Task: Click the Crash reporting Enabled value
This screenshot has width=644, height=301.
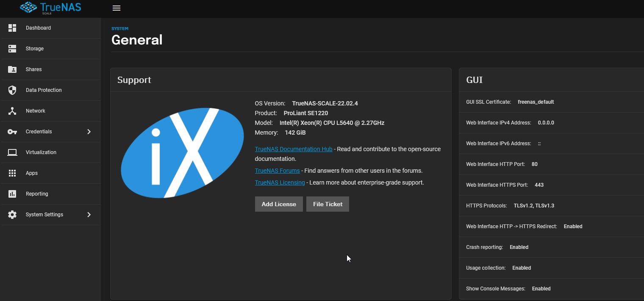Action: [x=519, y=247]
